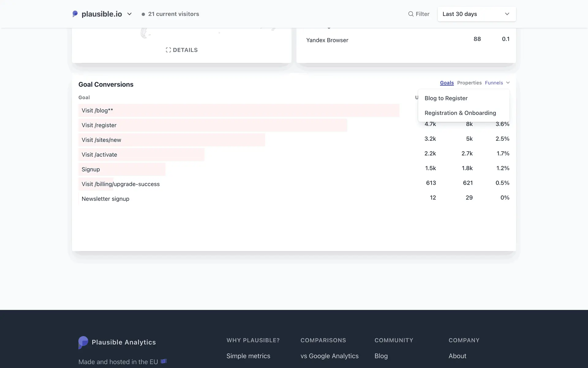Click Yandex Browser entry

[x=327, y=40]
